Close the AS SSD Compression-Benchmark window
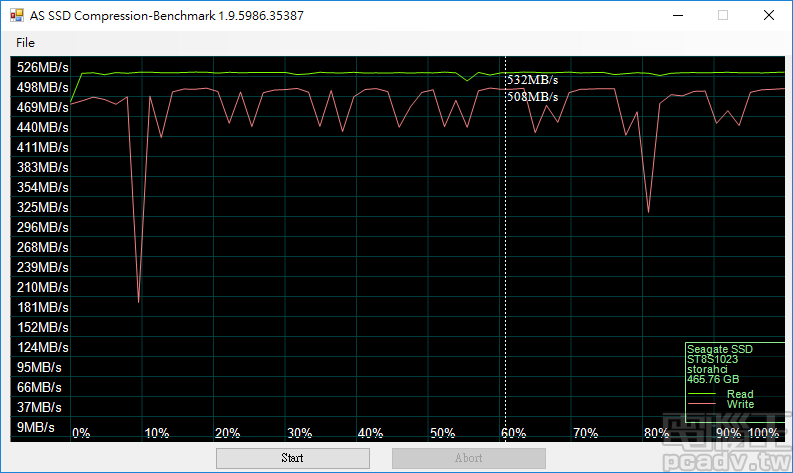Viewport: 793px width, 473px height. [x=769, y=15]
